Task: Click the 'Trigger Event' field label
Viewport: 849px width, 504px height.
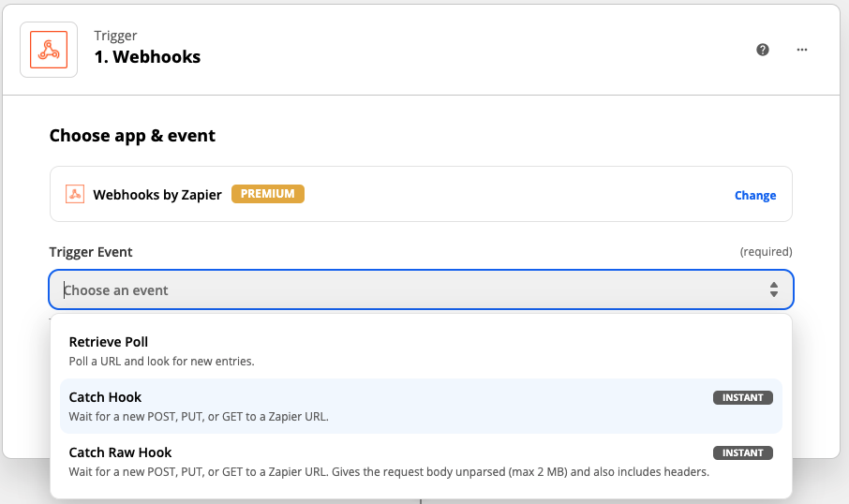Action: click(x=90, y=252)
